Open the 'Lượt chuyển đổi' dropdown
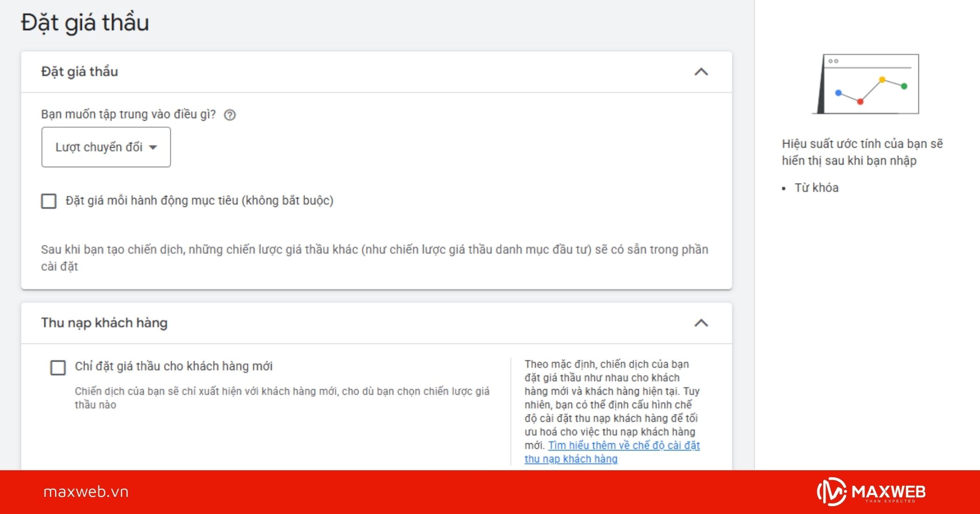This screenshot has height=514, width=980. 106,147
